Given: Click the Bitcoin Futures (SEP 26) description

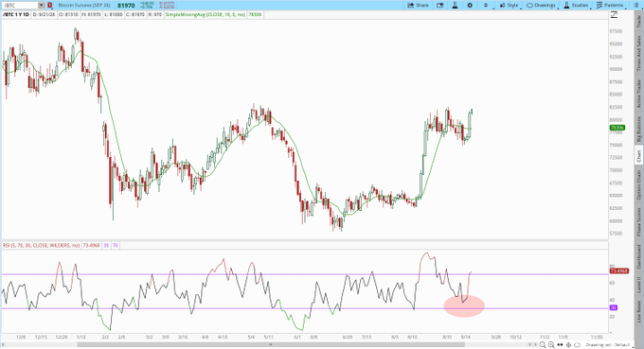Looking at the screenshot, I should click(84, 6).
